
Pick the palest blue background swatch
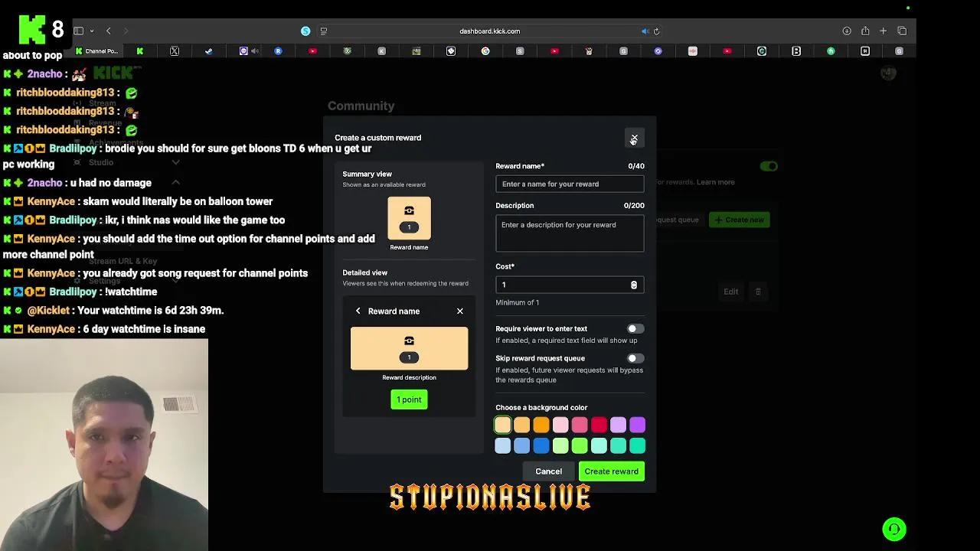503,445
